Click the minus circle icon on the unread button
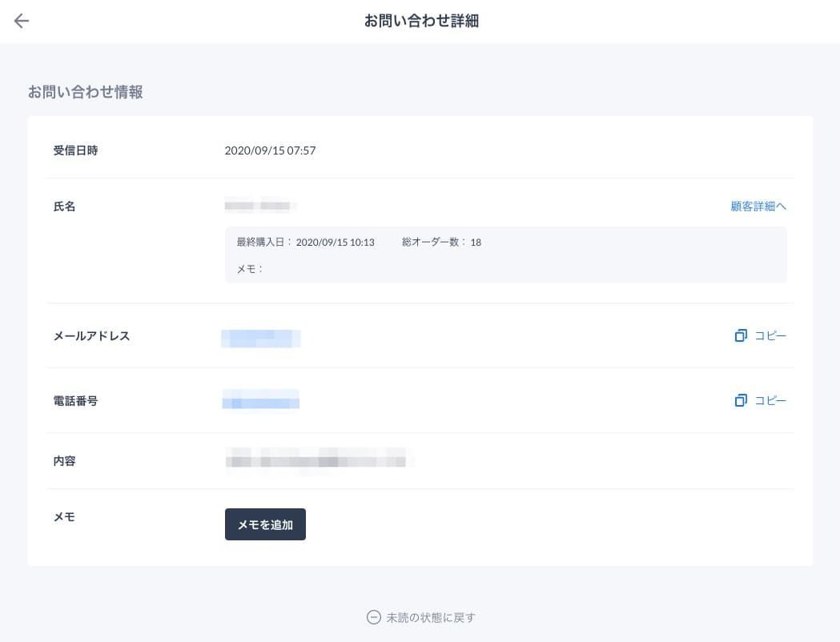 pos(373,617)
